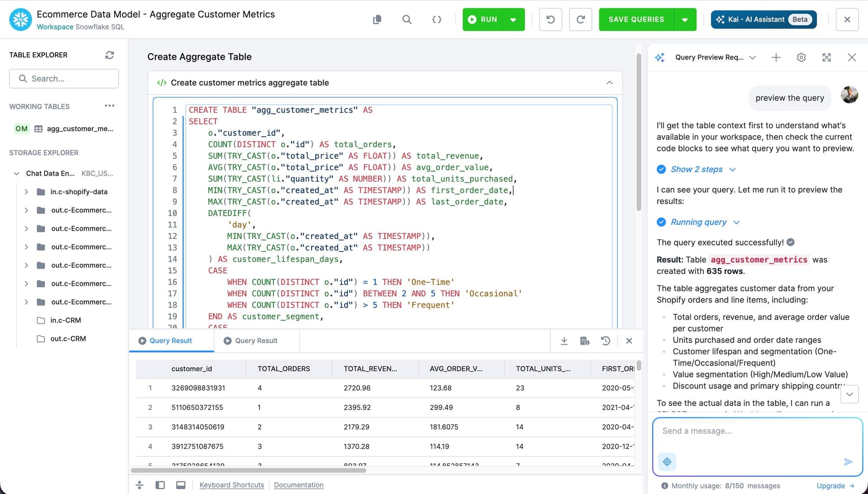868x494 pixels.
Task: Open Working Tables three-dot menu
Action: point(109,106)
